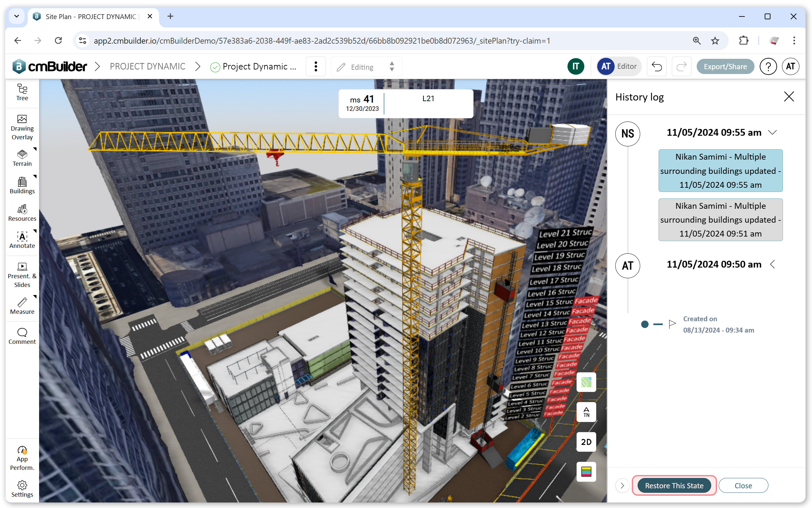Click Export/Share
Screen dimensions: 812x508
click(725, 67)
